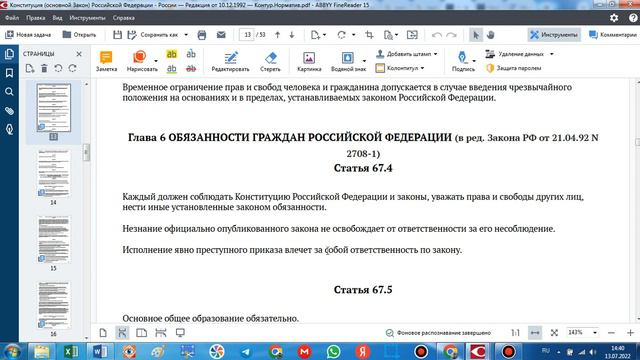Select the hand pan tool

[x=491, y=35]
